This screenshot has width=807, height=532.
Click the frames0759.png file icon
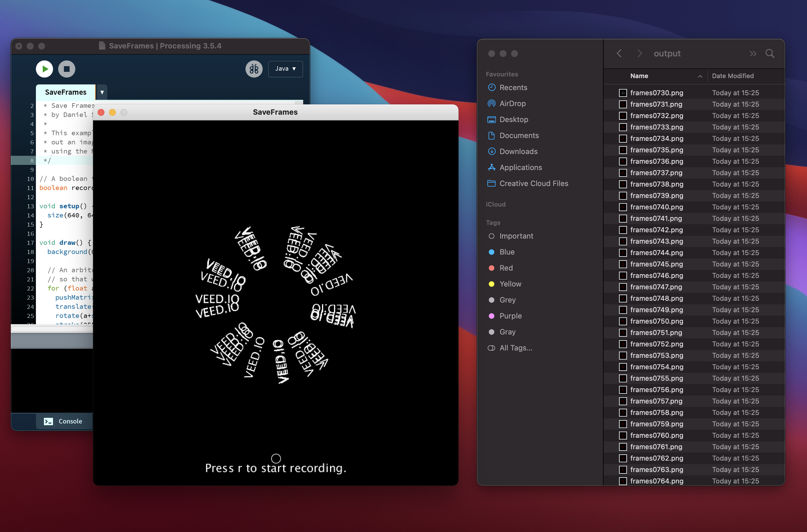pos(623,424)
